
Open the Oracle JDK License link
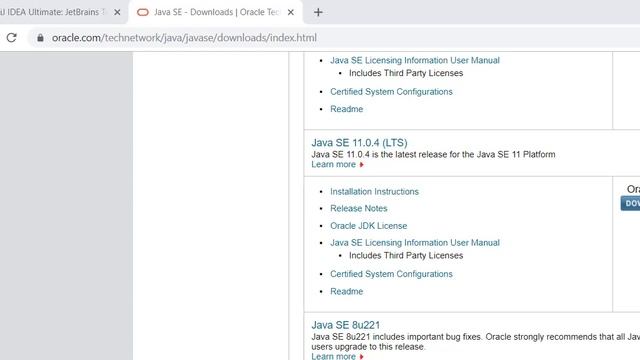[x=369, y=226]
